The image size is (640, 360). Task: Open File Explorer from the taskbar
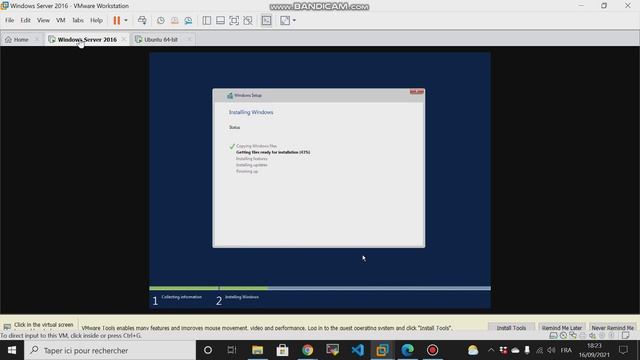tap(257, 350)
